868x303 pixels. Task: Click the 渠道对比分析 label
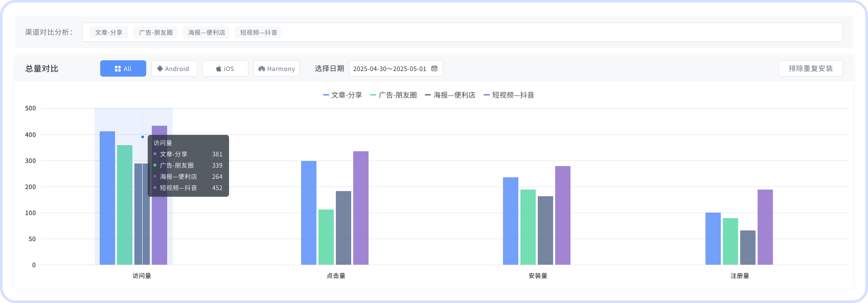49,32
